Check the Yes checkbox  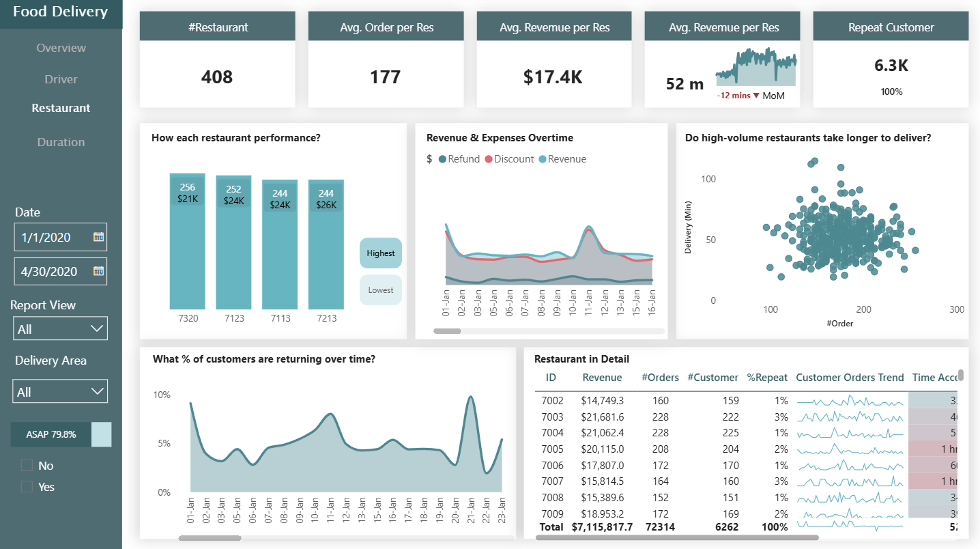tap(27, 487)
